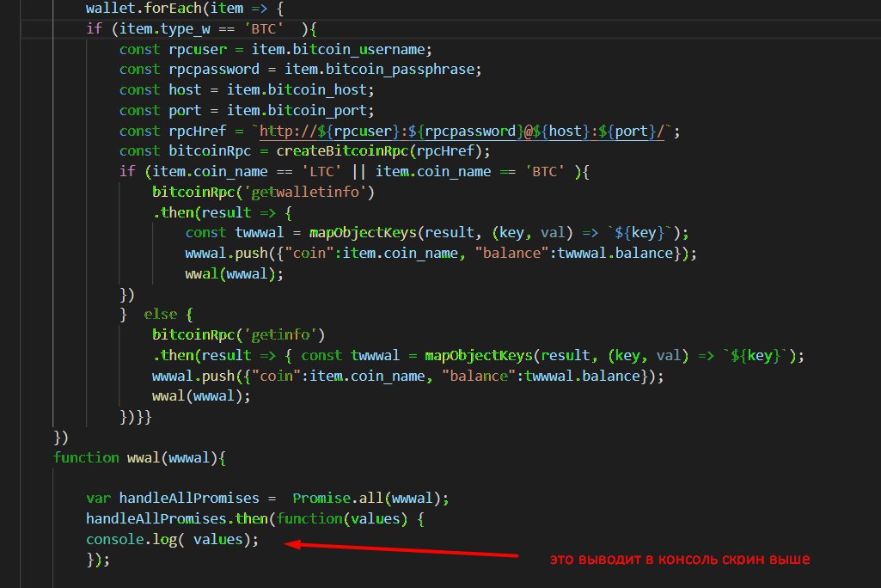Viewport: 881px width, 588px height.
Task: Click 'Promise.all(wwwal)' expression
Action: (x=366, y=498)
